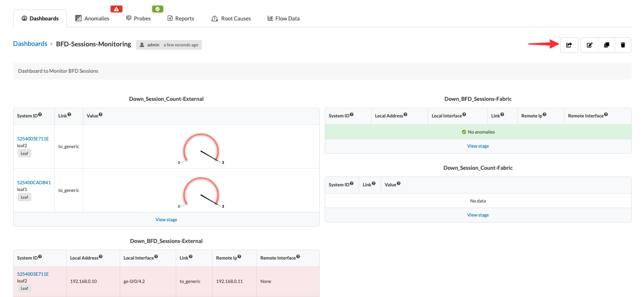Open the Flow Data tab

click(284, 18)
